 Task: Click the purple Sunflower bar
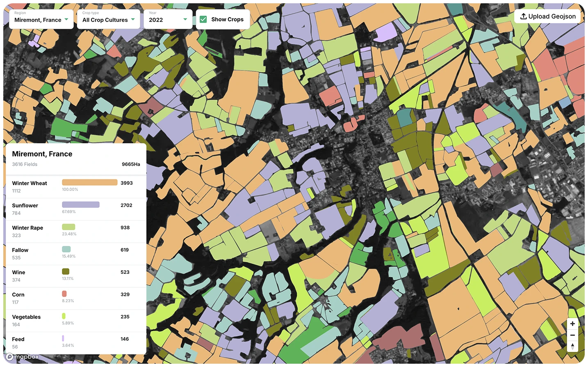pos(81,204)
